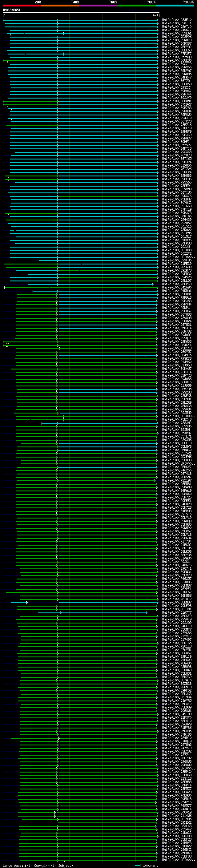
Task: Select the UniRef100_B6UE86 label
Action: coord(176,61)
